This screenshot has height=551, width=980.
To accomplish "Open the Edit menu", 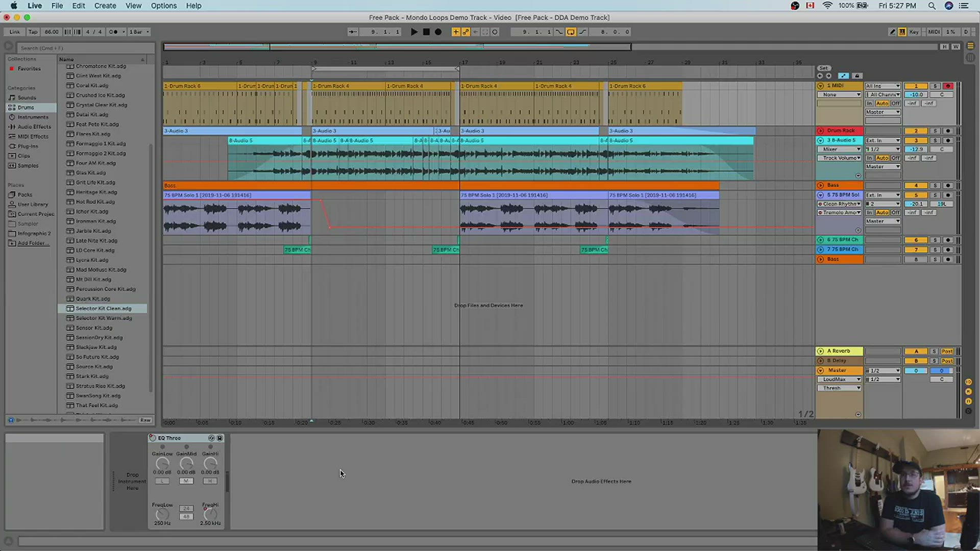I will (x=79, y=6).
